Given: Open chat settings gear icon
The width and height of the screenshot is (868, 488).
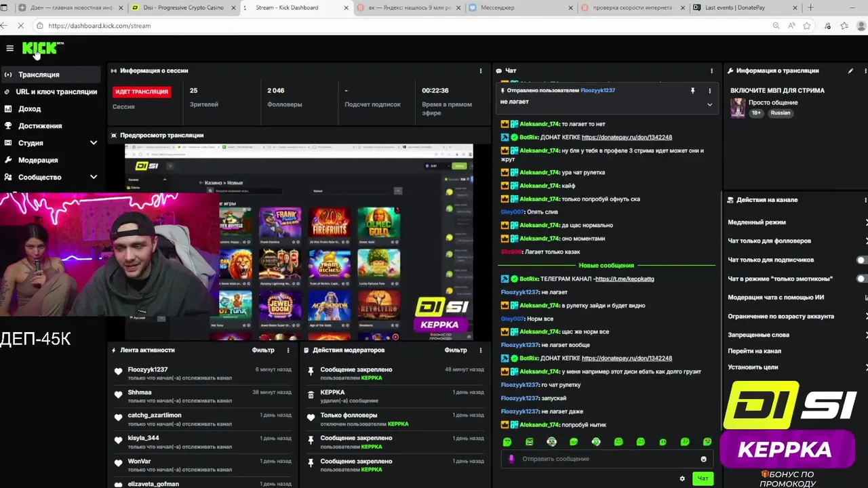Looking at the screenshot, I should coord(682,479).
